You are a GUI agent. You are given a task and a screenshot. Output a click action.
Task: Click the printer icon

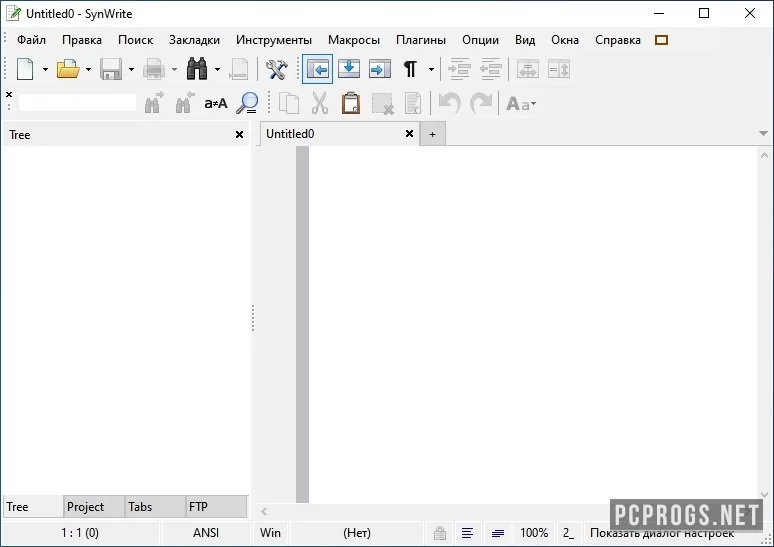(x=154, y=69)
